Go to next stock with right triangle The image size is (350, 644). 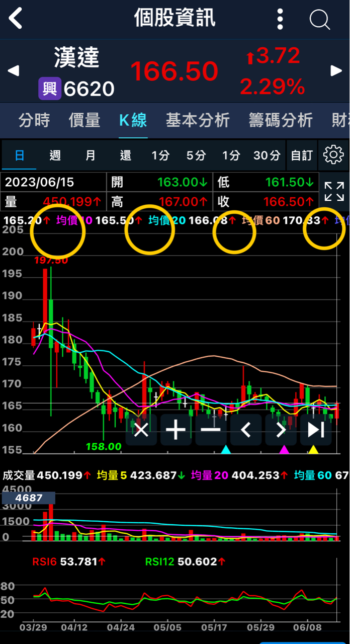pos(336,71)
